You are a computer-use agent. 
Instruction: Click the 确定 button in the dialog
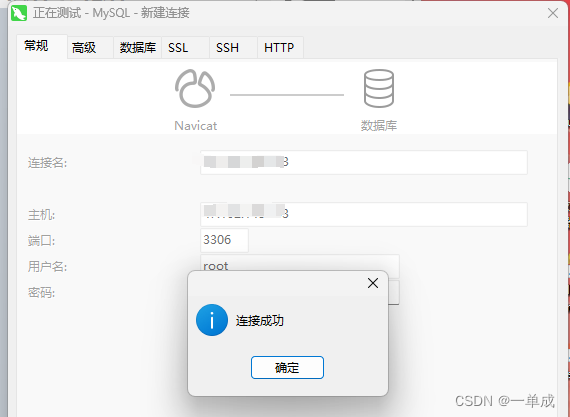pyautogui.click(x=287, y=368)
